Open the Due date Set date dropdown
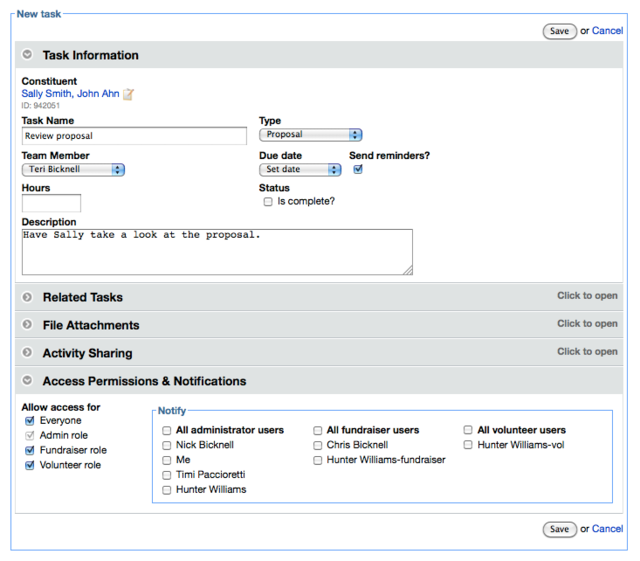The height and width of the screenshot is (561, 640). tap(300, 169)
